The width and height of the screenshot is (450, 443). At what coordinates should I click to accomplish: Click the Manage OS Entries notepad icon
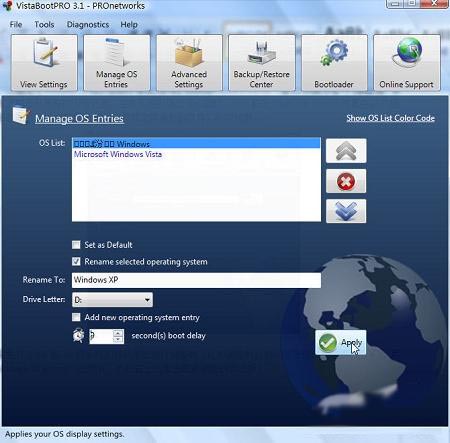[x=21, y=115]
